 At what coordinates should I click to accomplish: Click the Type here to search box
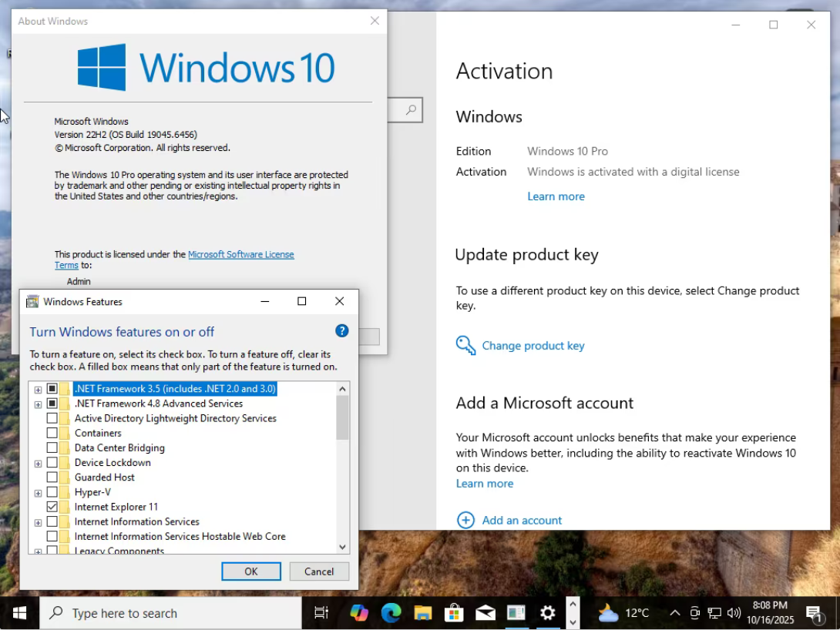tap(170, 613)
